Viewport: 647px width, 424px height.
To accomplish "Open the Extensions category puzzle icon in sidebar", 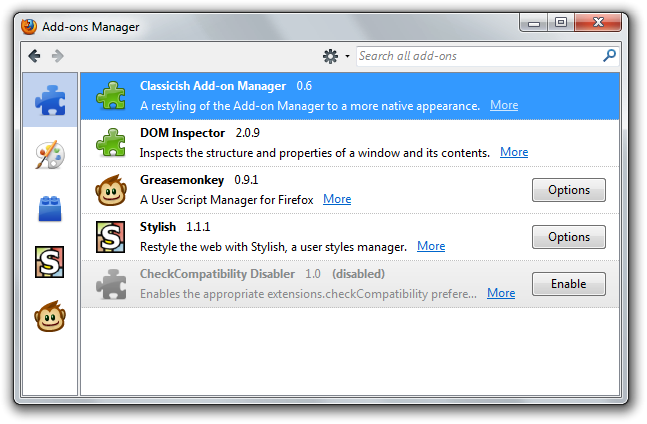I will pos(50,100).
